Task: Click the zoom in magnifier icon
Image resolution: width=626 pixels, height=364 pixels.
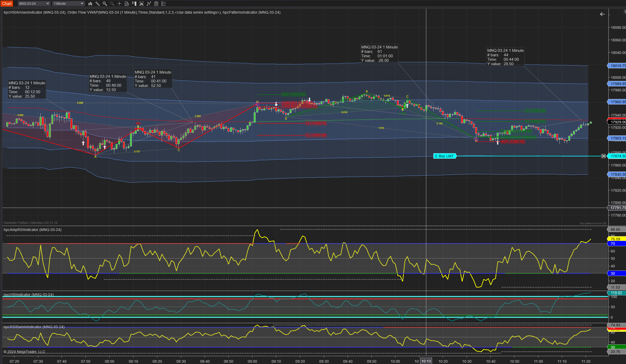Action: tap(105, 4)
